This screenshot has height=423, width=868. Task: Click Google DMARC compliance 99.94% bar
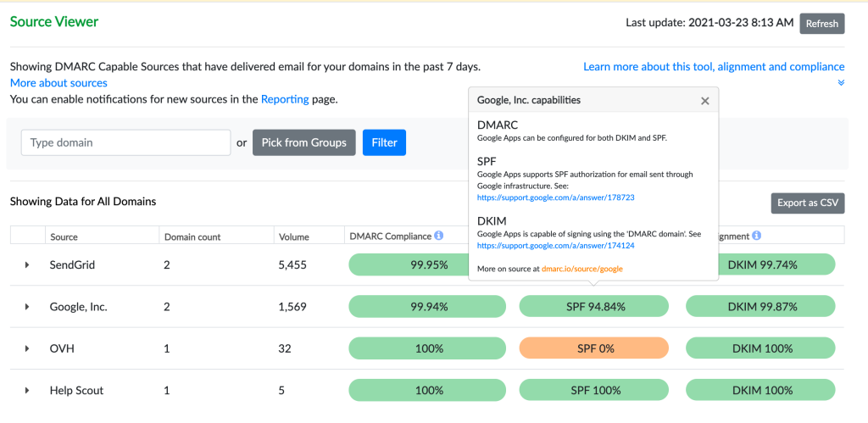click(427, 307)
